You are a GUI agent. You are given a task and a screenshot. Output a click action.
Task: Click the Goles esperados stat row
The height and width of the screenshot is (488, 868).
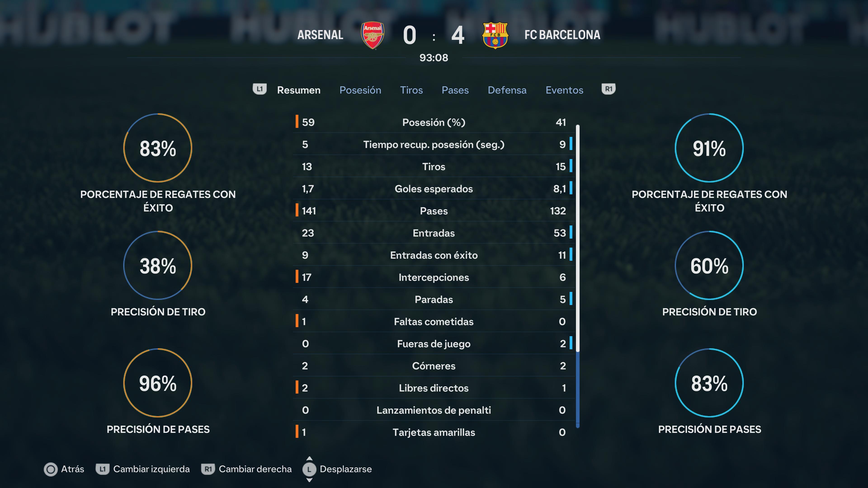pos(434,189)
